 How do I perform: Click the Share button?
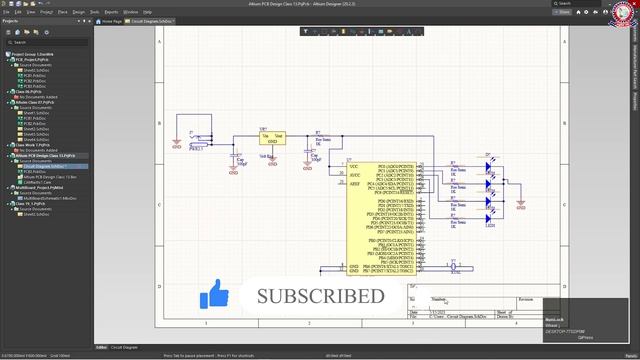pyautogui.click(x=562, y=12)
